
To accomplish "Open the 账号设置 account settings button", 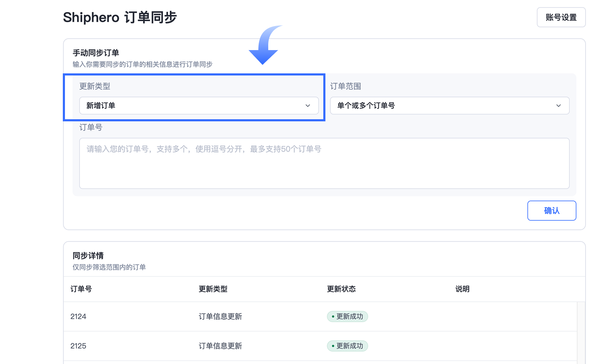I will tap(561, 17).
